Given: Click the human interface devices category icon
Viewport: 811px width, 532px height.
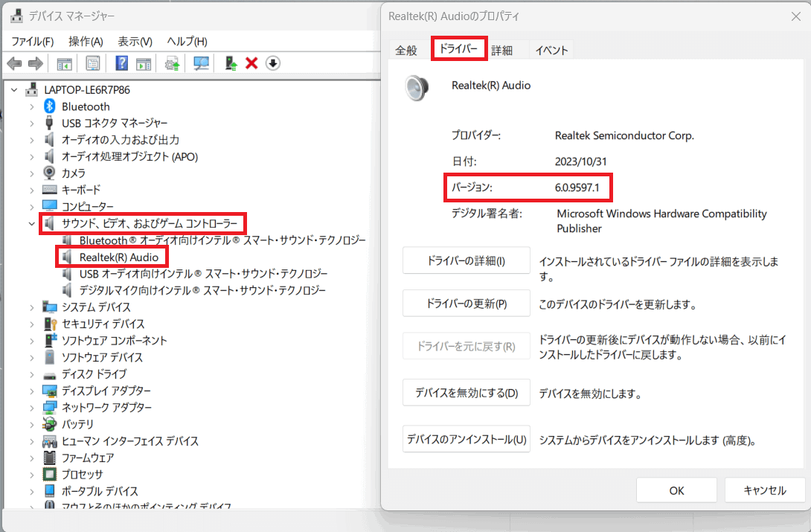Looking at the screenshot, I should coord(50,441).
